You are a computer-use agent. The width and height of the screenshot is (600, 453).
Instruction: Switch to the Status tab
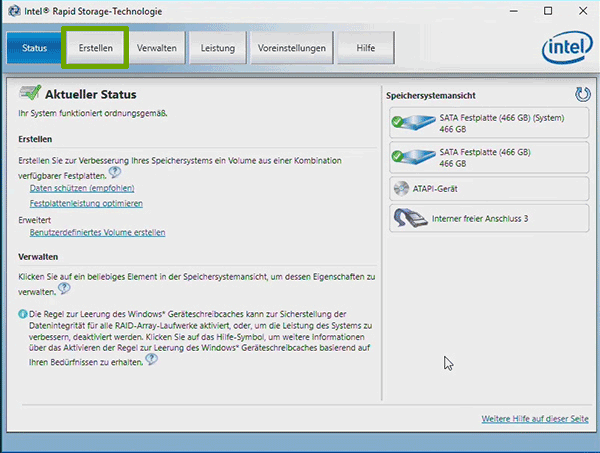[x=34, y=48]
